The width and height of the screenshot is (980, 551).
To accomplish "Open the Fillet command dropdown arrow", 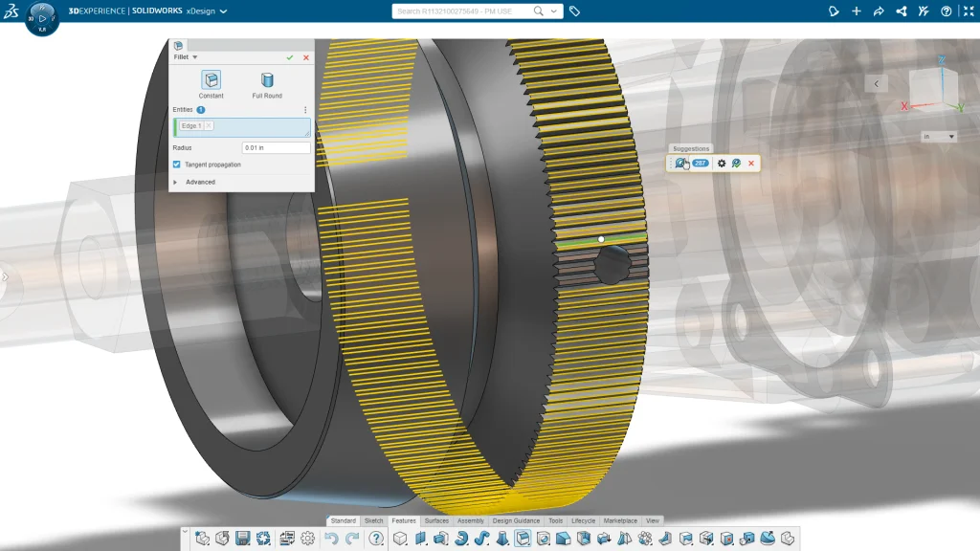I will (193, 57).
